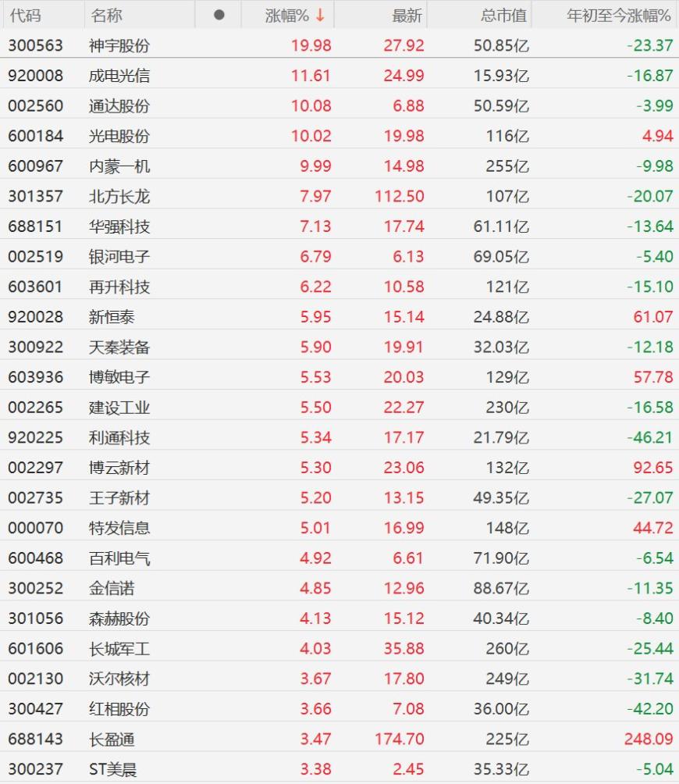Open stock 王子新材
Screen dimensions: 679x784
point(119,498)
